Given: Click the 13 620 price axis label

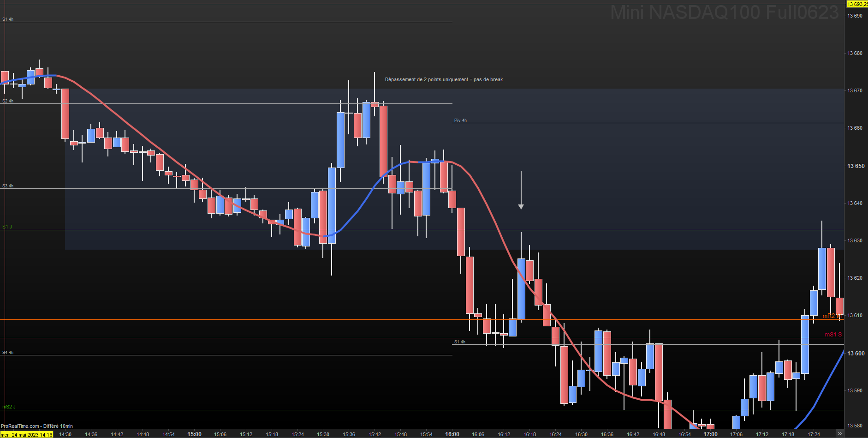Looking at the screenshot, I should pos(855,278).
